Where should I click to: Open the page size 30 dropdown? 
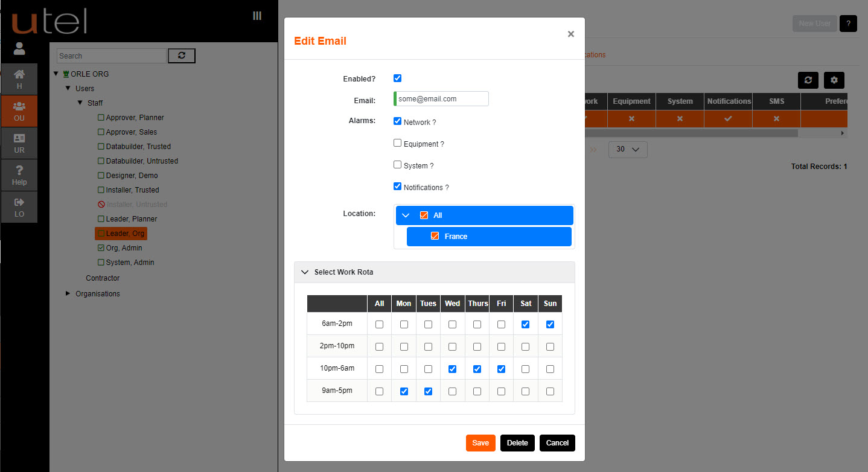point(627,150)
